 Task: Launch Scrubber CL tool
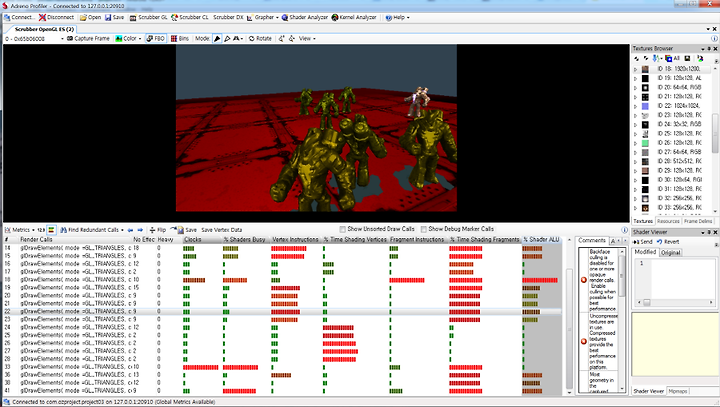tap(190, 17)
